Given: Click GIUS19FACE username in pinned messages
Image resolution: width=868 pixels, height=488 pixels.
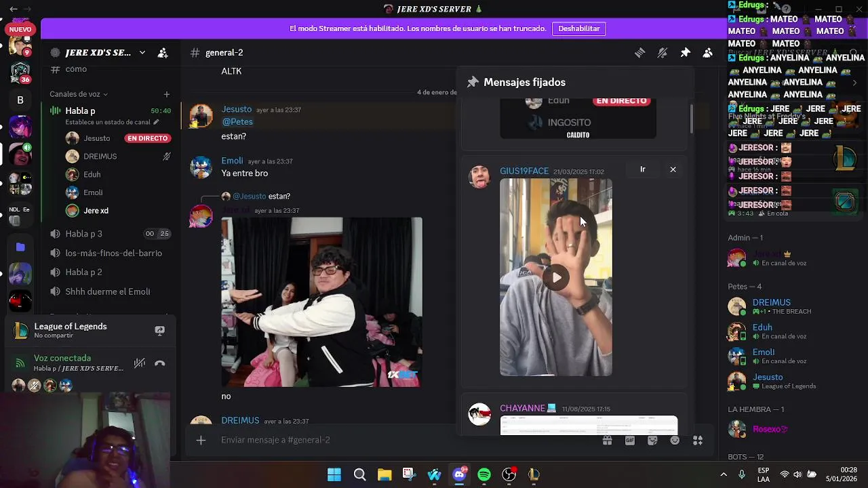Looking at the screenshot, I should click(x=524, y=171).
